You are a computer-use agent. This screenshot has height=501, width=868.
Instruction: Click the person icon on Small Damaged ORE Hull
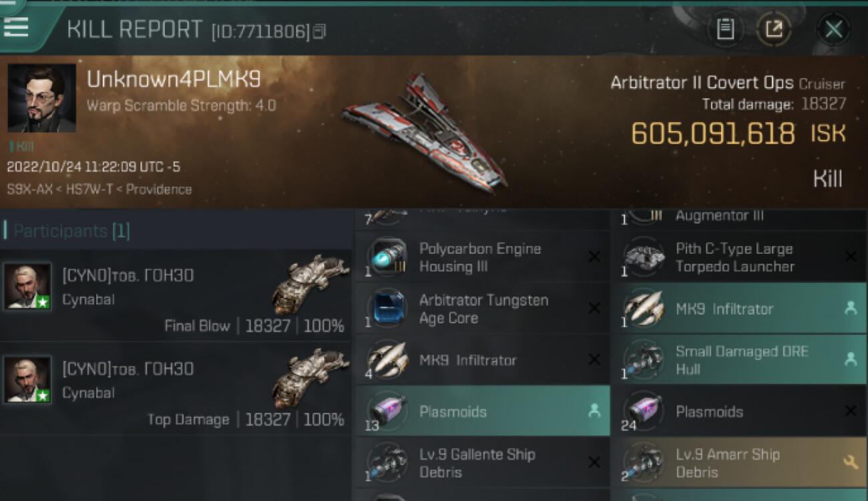tap(851, 359)
